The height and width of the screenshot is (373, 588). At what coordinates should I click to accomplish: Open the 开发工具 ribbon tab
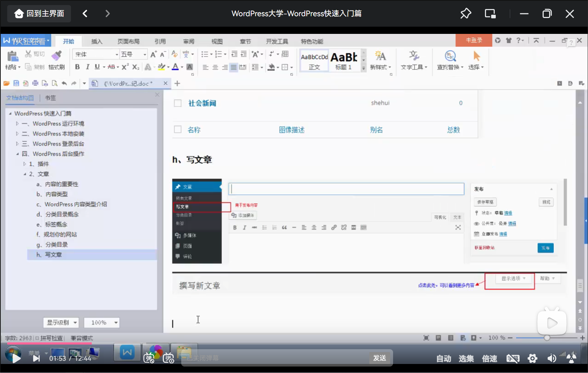[x=277, y=41]
